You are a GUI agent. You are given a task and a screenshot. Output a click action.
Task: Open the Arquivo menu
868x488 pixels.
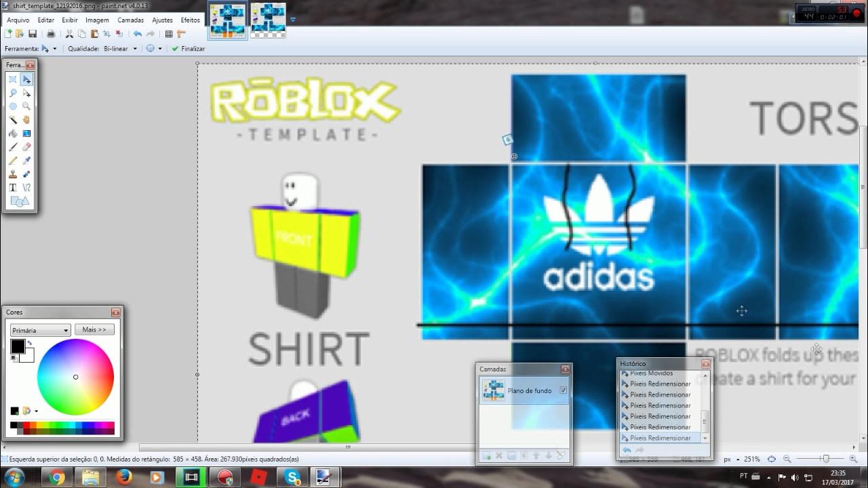click(x=18, y=20)
